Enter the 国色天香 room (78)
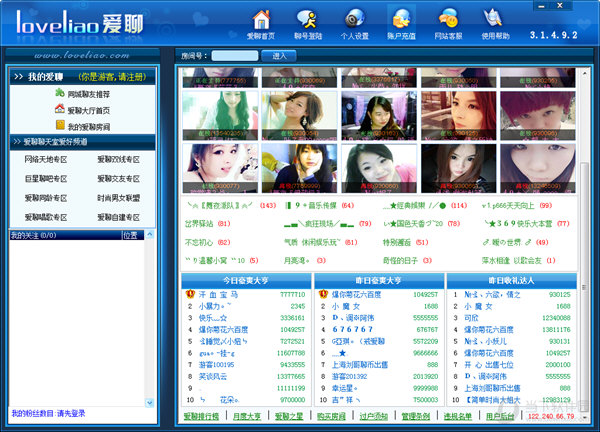This screenshot has width=600, height=432. [x=421, y=224]
